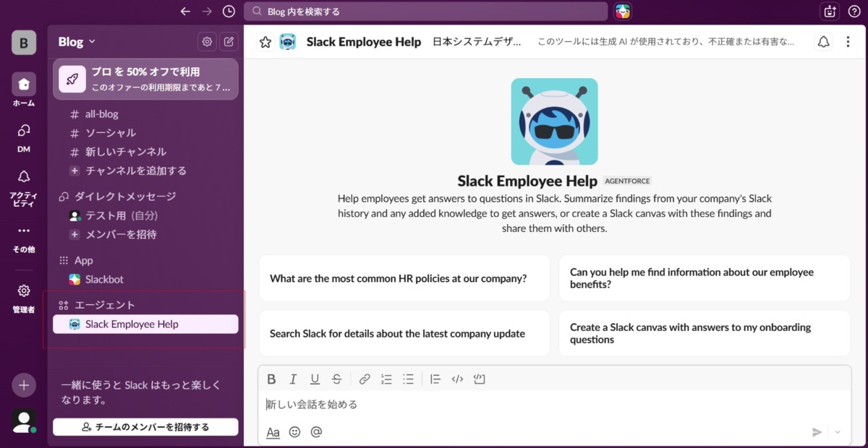
Task: Open the emoji picker
Action: pos(294,432)
